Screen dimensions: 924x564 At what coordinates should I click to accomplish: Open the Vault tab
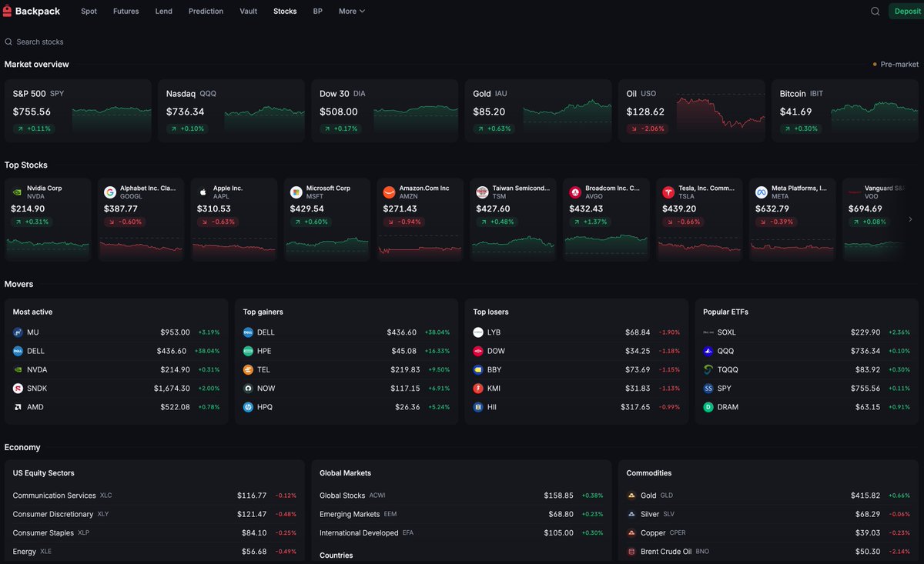(x=249, y=12)
